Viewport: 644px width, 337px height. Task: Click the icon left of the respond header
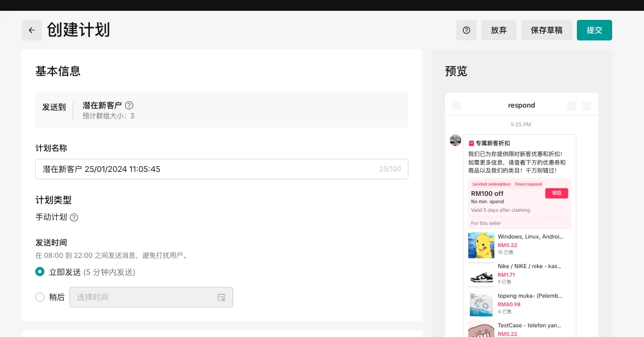point(456,105)
